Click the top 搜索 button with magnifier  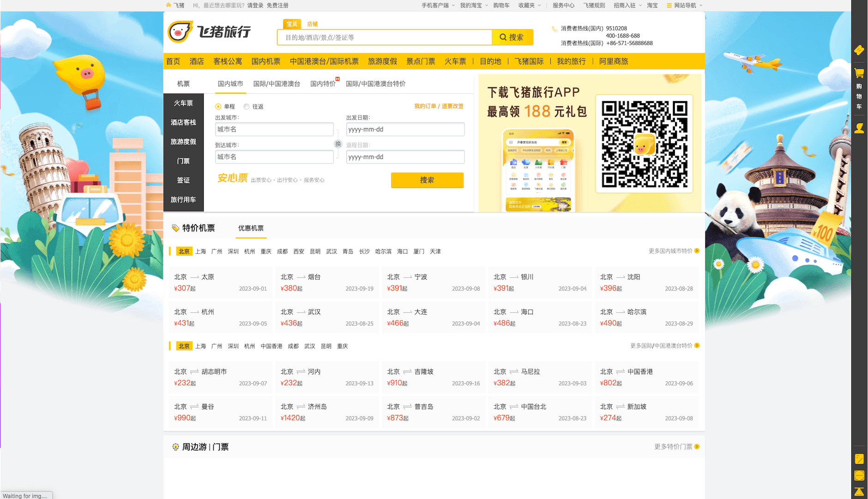pos(512,37)
